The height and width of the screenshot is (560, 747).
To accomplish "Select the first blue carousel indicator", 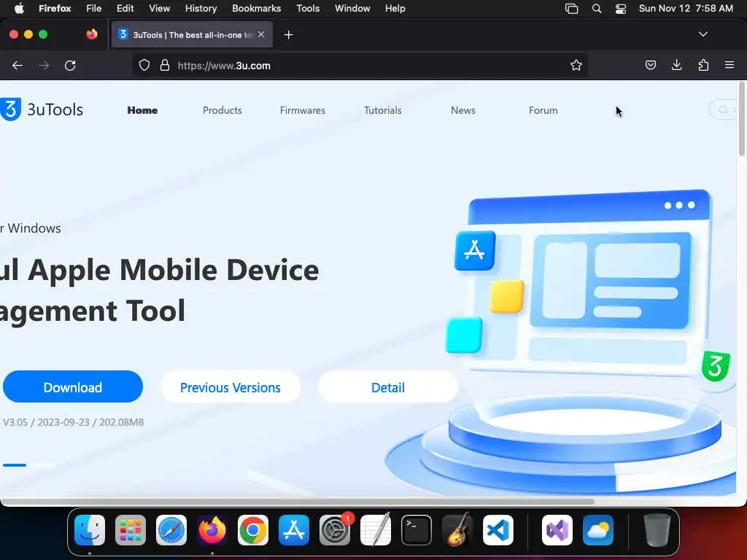I will (15, 464).
